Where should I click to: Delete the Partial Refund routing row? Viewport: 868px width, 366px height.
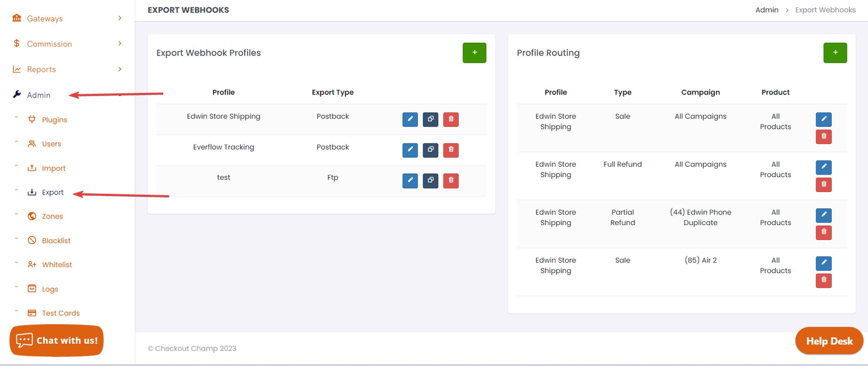(x=823, y=232)
